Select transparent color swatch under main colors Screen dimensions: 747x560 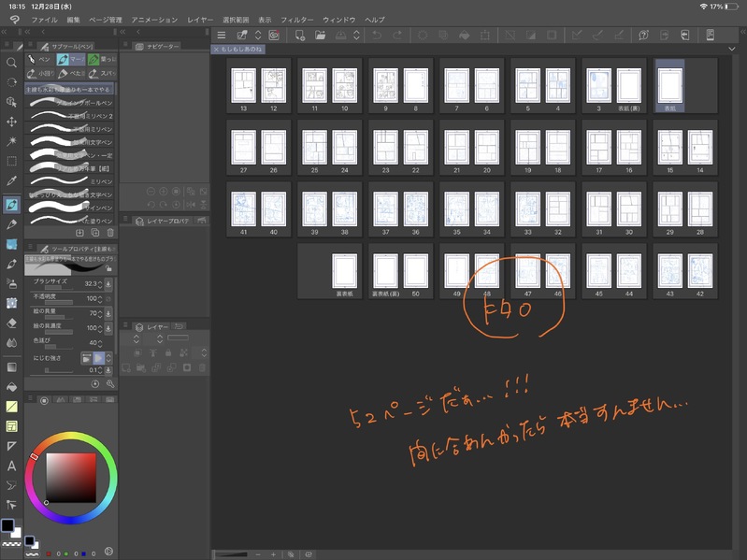[11, 544]
